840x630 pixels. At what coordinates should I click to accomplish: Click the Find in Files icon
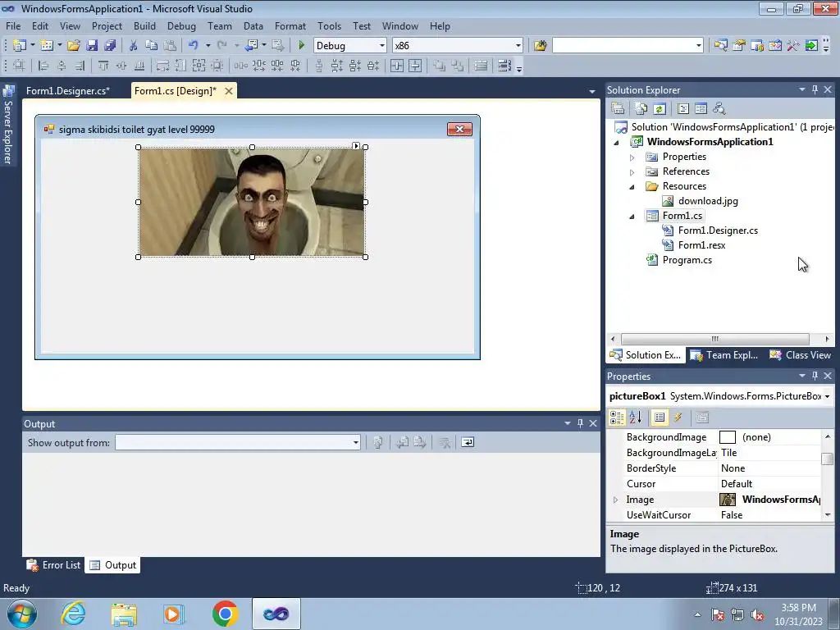click(x=540, y=46)
